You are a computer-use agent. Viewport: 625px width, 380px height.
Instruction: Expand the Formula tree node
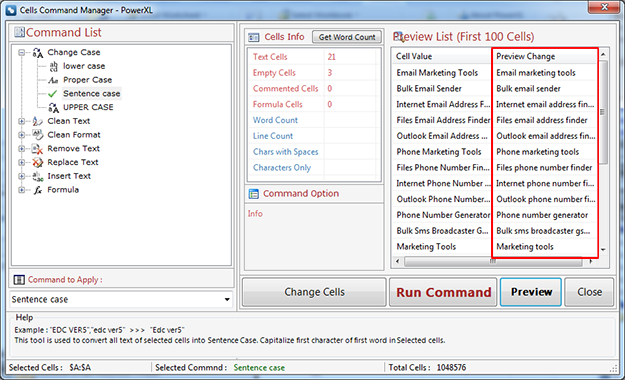[22, 190]
